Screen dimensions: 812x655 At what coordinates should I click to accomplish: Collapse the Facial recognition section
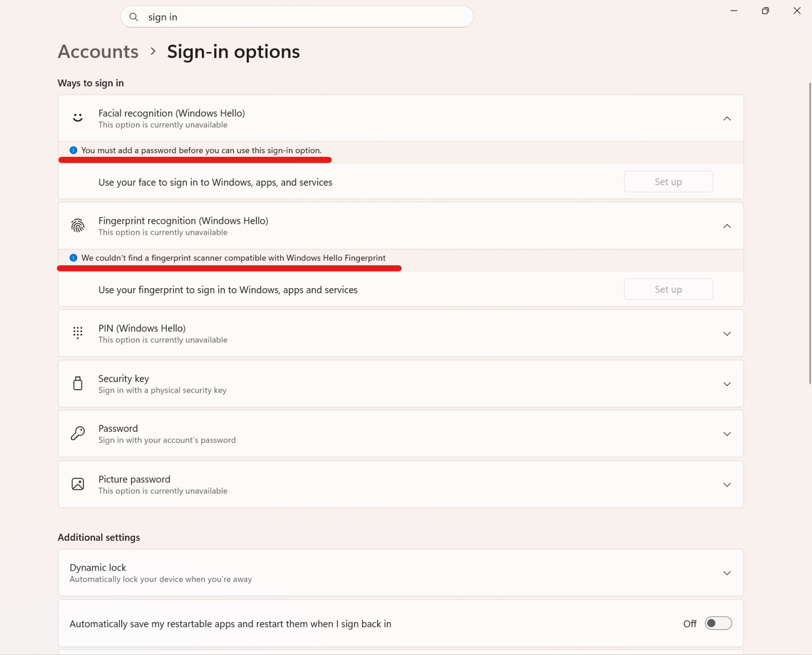[x=727, y=118]
